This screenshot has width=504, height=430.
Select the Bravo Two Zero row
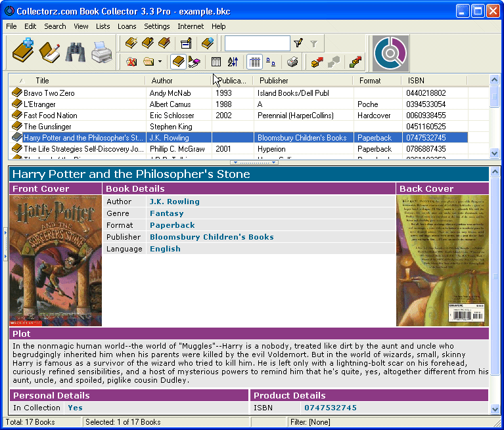click(238, 93)
